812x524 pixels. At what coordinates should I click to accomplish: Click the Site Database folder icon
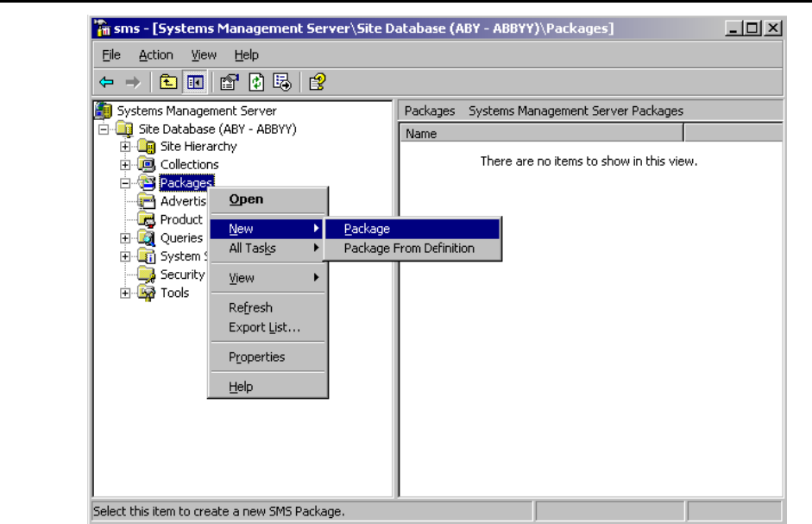click(x=125, y=129)
